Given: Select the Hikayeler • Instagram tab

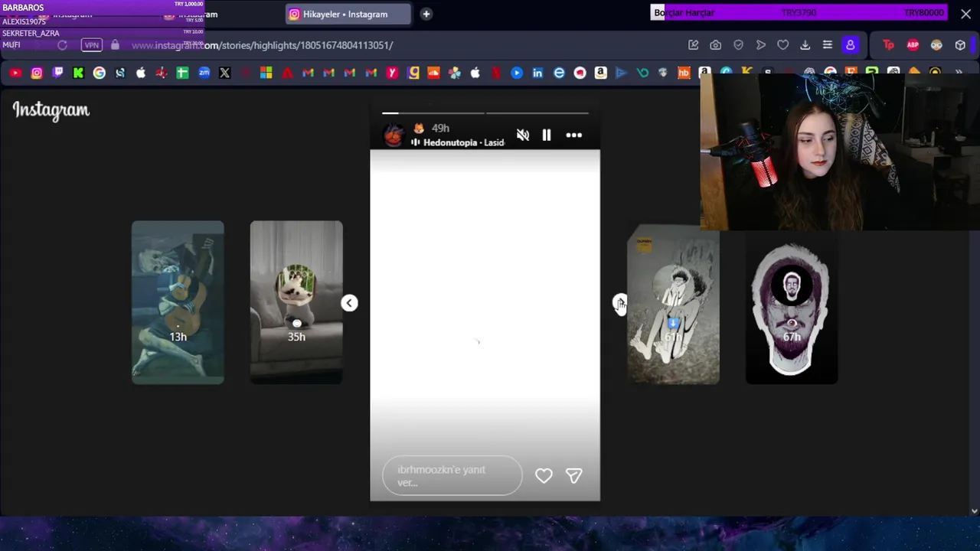Looking at the screenshot, I should tap(346, 14).
